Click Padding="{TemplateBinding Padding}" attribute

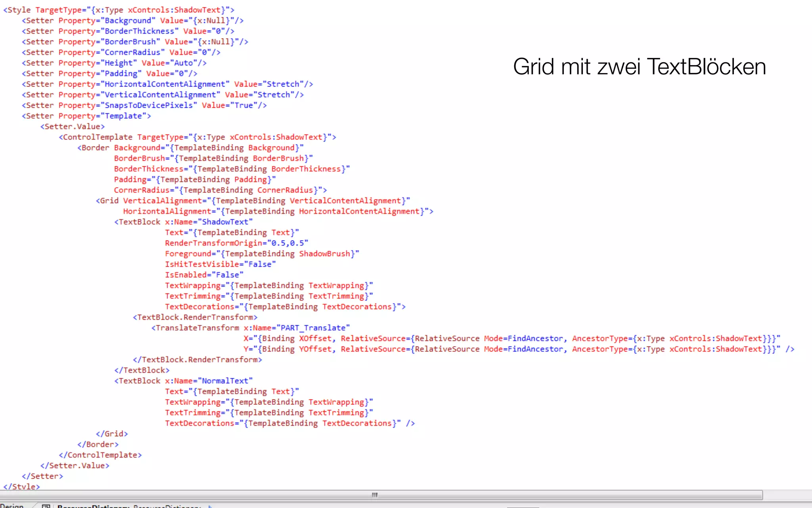tap(195, 179)
